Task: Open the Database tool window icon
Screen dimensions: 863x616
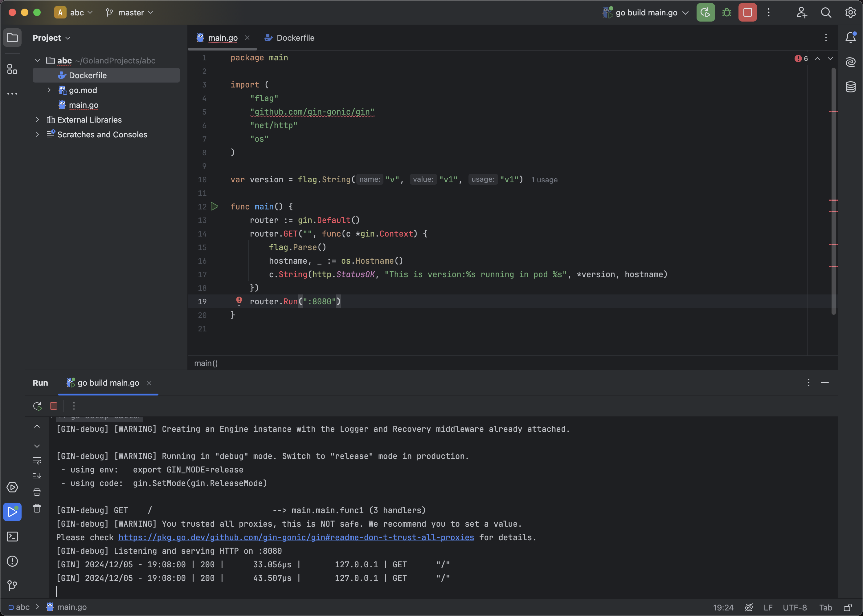Action: click(x=850, y=87)
